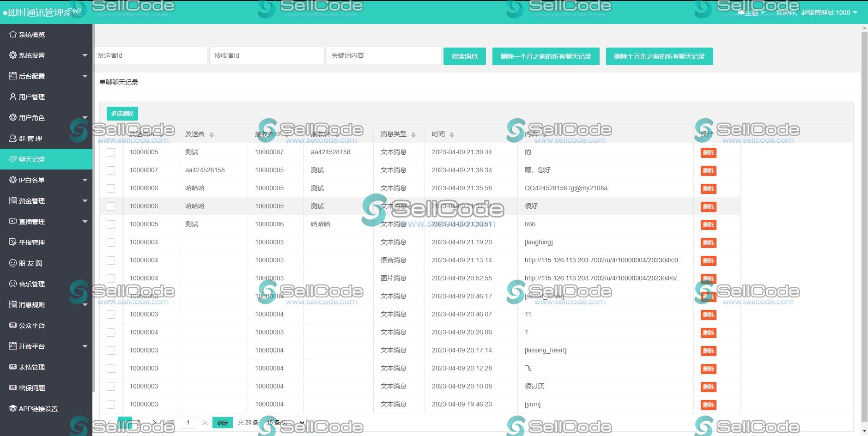Screen dimensions: 868x436
Task: Delete the 语音消息 voice message row
Action: point(708,260)
